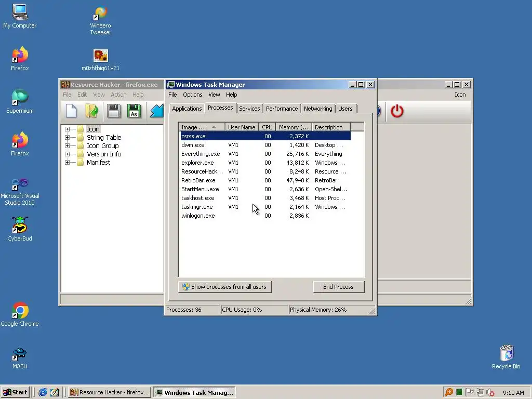Select the MASH desktop shortcut
This screenshot has height=399, width=532.
point(20,358)
